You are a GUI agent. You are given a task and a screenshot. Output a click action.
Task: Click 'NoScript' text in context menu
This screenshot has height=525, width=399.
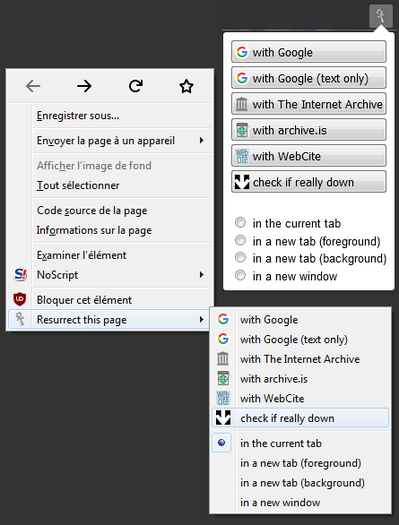[57, 275]
